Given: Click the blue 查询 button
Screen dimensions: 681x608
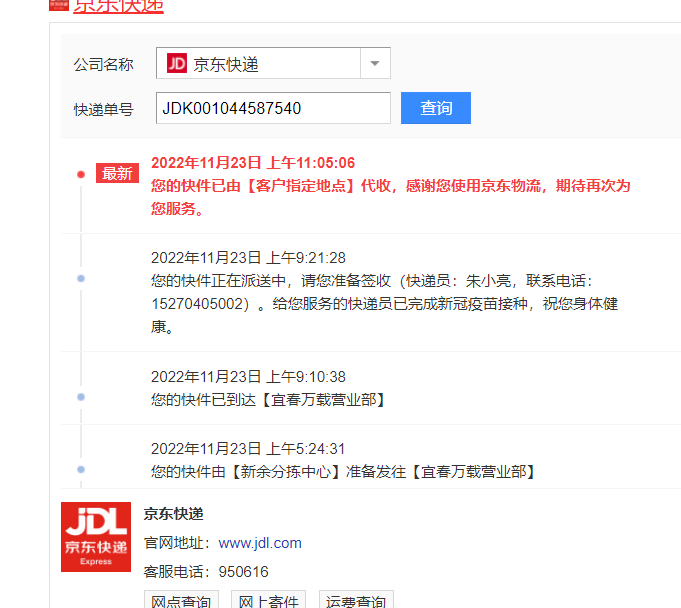Looking at the screenshot, I should (436, 108).
